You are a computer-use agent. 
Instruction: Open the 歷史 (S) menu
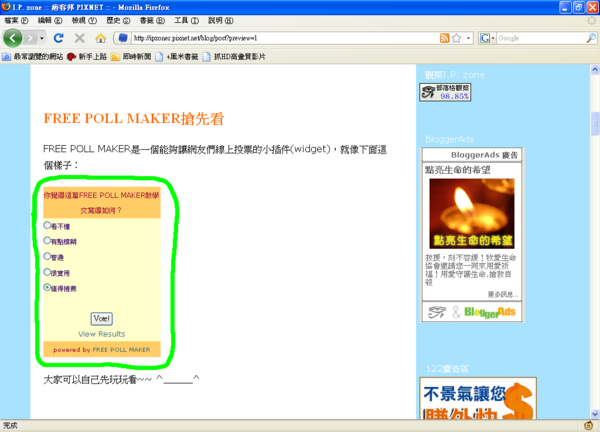(118, 20)
